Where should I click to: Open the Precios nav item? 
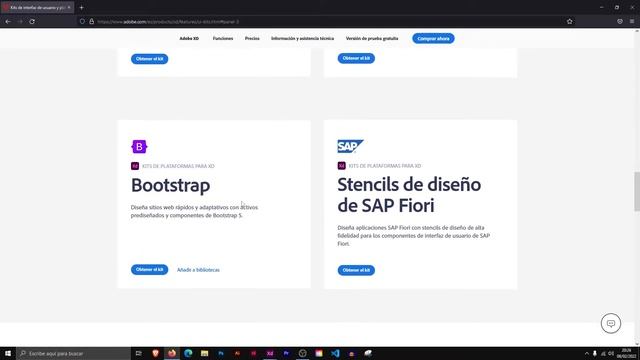click(252, 38)
